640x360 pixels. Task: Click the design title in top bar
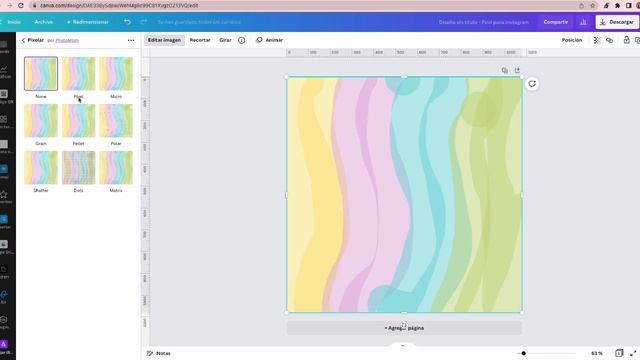[x=484, y=22]
